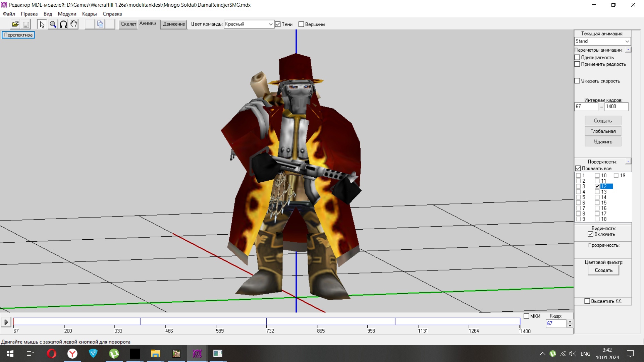Viewport: 644px width, 362px height.
Task: Enable the Высветить КК checkbox
Action: 587,301
